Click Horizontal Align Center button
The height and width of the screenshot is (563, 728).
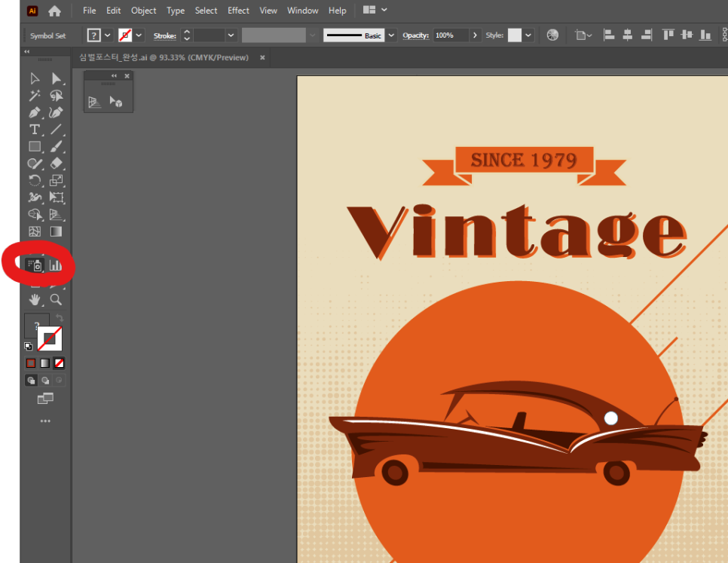tap(628, 35)
